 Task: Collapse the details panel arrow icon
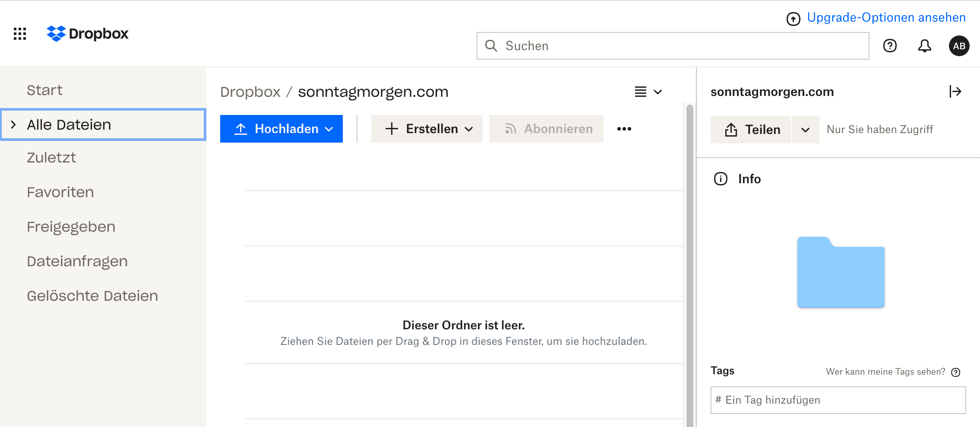click(955, 92)
